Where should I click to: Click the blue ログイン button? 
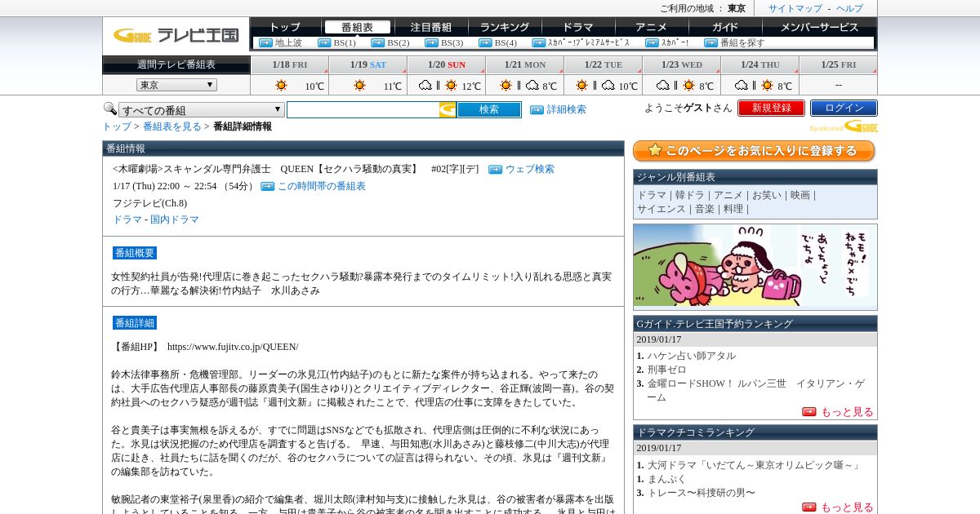tap(844, 108)
